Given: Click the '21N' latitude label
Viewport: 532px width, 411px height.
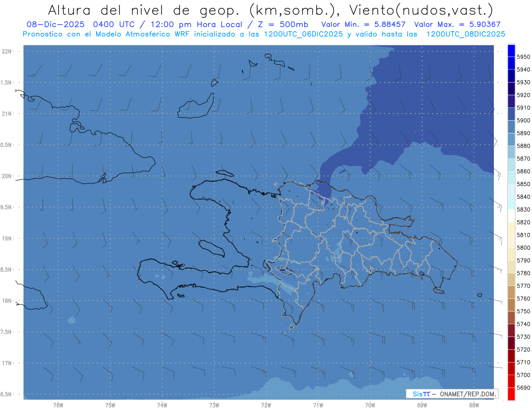Looking at the screenshot, I should [6, 114].
